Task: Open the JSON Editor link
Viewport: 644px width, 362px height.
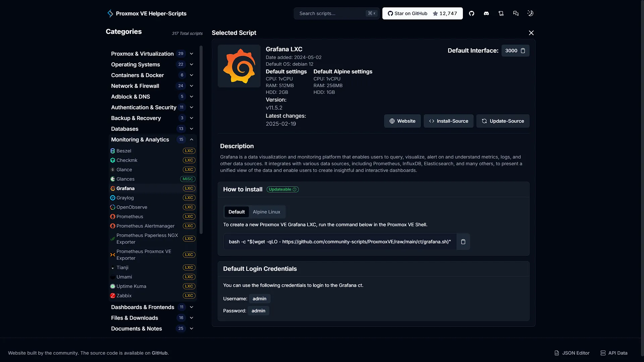Action: click(x=572, y=353)
